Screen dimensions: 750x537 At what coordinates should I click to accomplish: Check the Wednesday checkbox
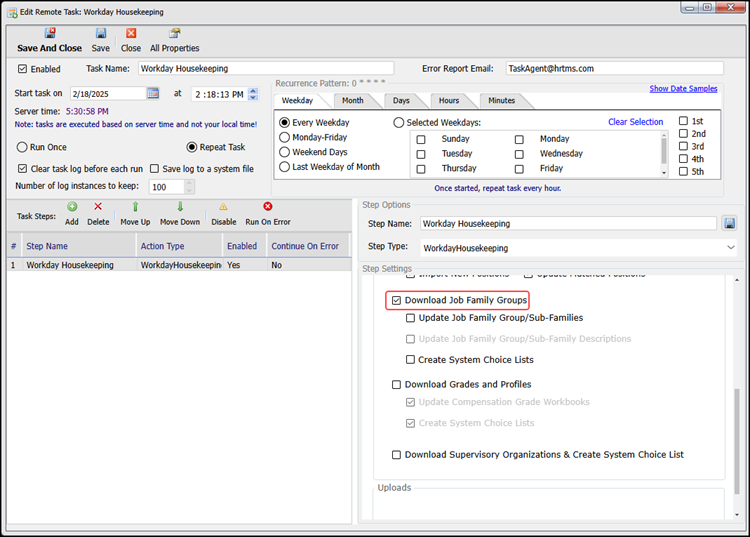[519, 154]
